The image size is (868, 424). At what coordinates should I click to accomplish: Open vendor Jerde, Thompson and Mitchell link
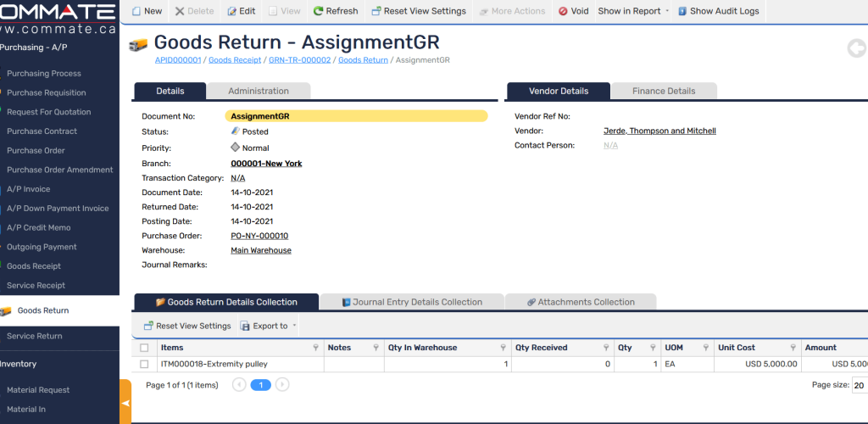(x=659, y=131)
